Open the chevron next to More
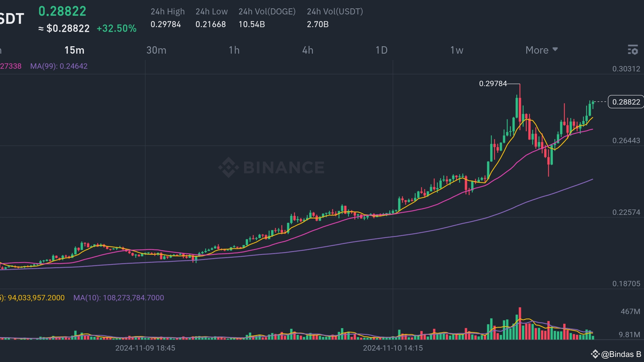The width and height of the screenshot is (644, 362). 555,50
